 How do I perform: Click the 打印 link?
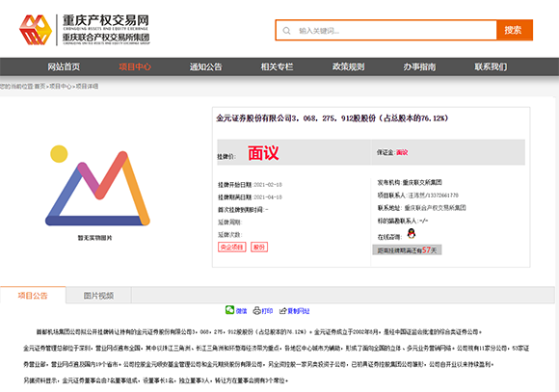(x=267, y=311)
